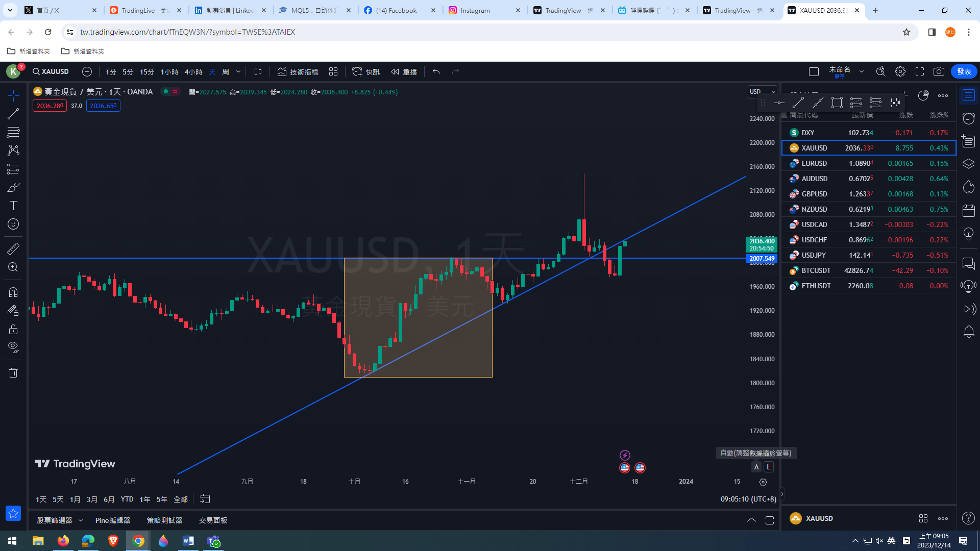Select the crosshair cursor tool
The height and width of the screenshot is (551, 980).
[13, 95]
